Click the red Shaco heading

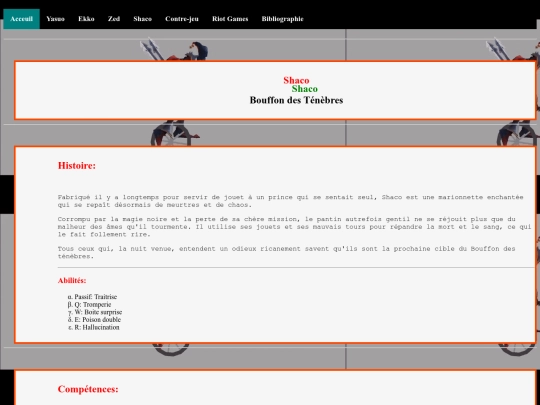click(x=296, y=80)
